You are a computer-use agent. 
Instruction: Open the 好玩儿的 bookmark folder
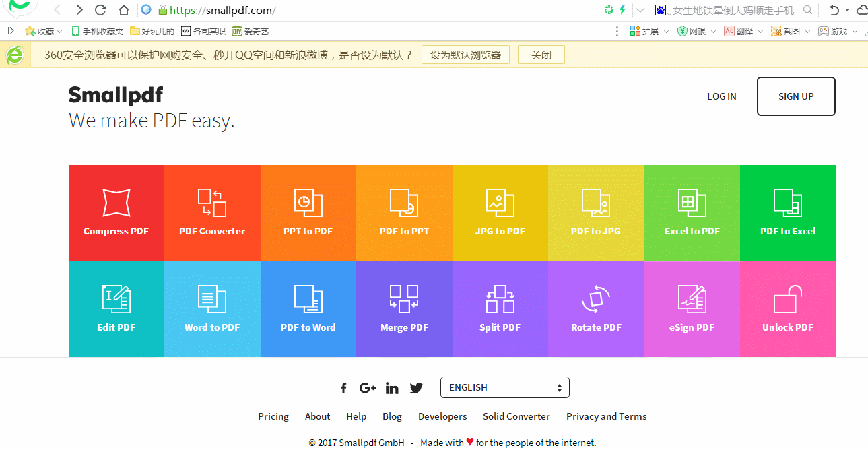point(152,31)
